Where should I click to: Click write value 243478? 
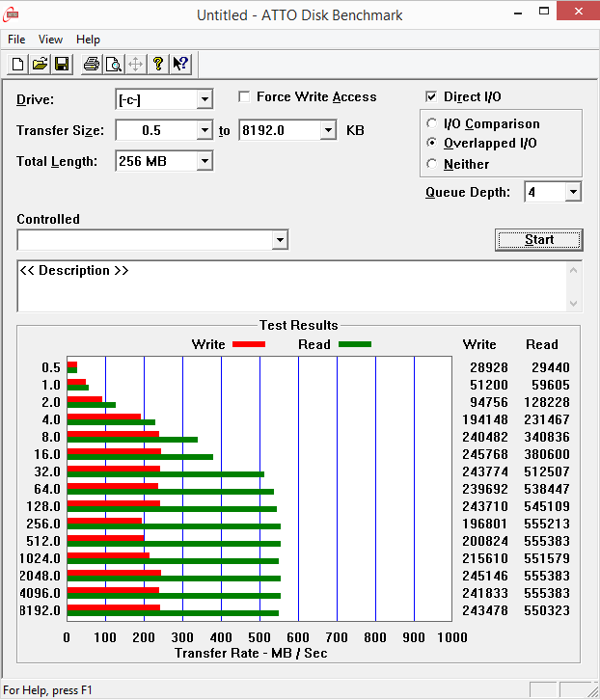485,610
